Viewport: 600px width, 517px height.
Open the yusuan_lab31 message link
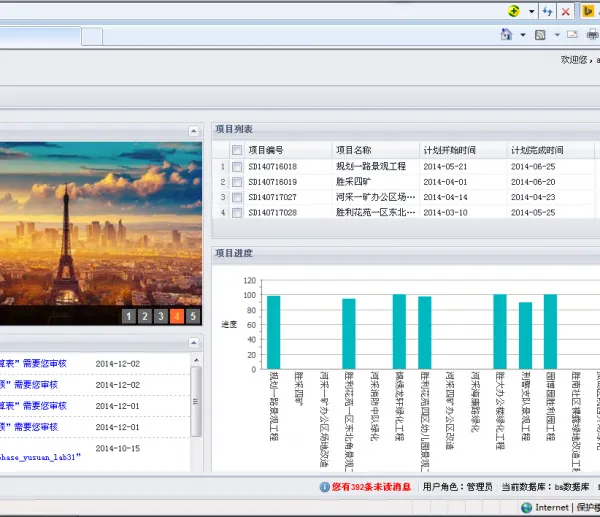[x=40, y=457]
